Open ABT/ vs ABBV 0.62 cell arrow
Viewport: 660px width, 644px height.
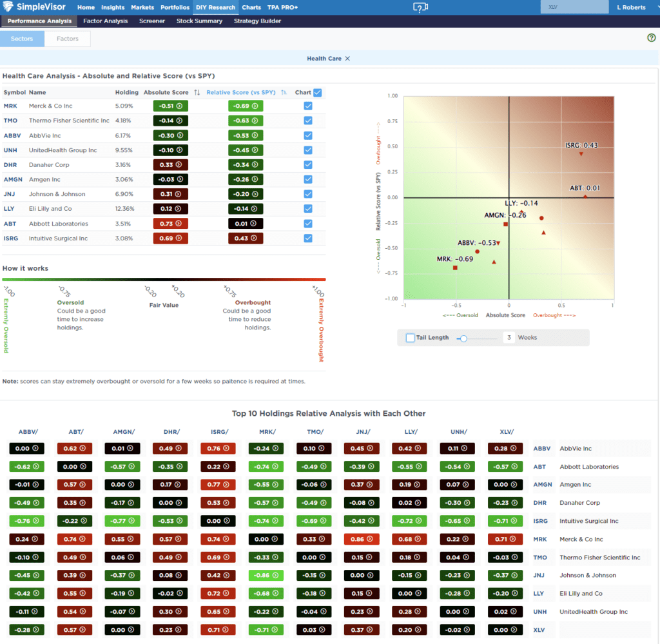(83, 448)
